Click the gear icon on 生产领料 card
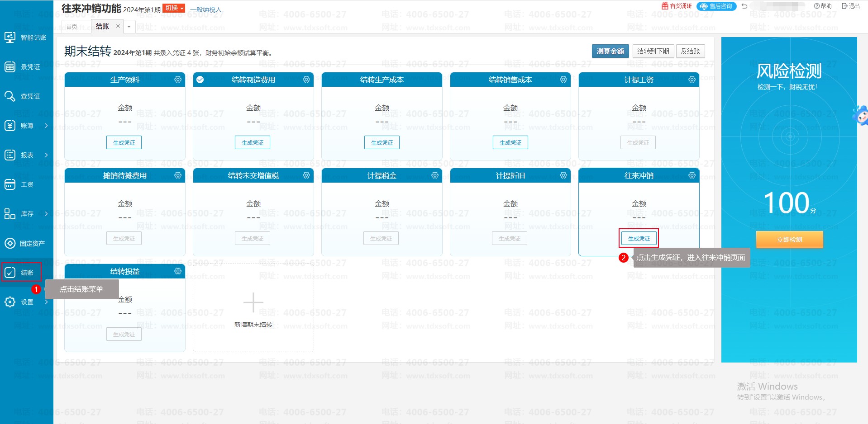 [x=178, y=80]
